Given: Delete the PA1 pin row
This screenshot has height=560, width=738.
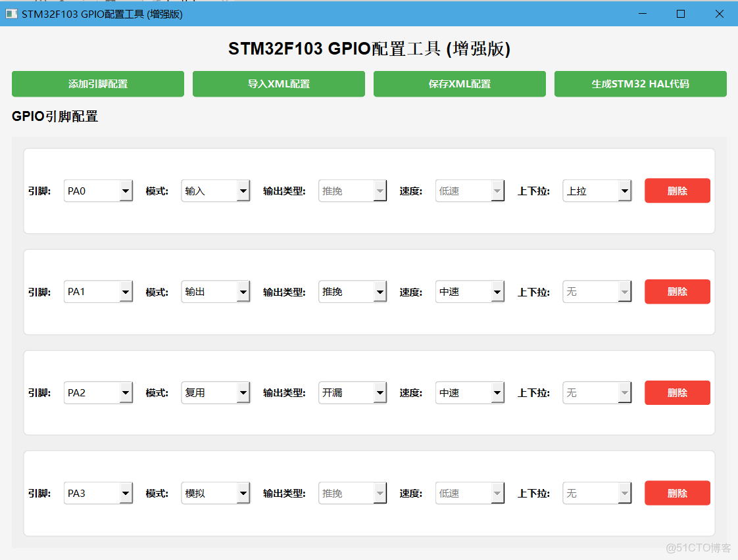Looking at the screenshot, I should (677, 292).
